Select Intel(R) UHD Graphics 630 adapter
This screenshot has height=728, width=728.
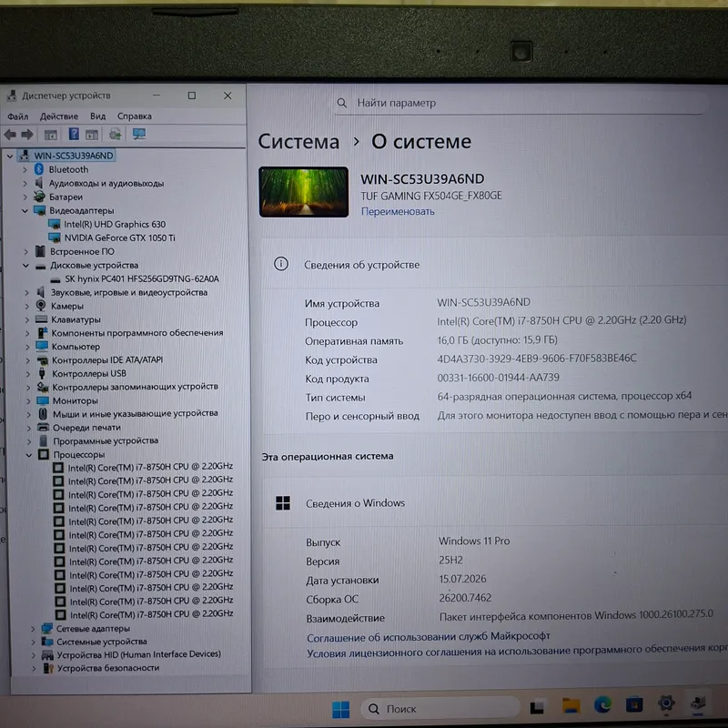click(x=115, y=224)
